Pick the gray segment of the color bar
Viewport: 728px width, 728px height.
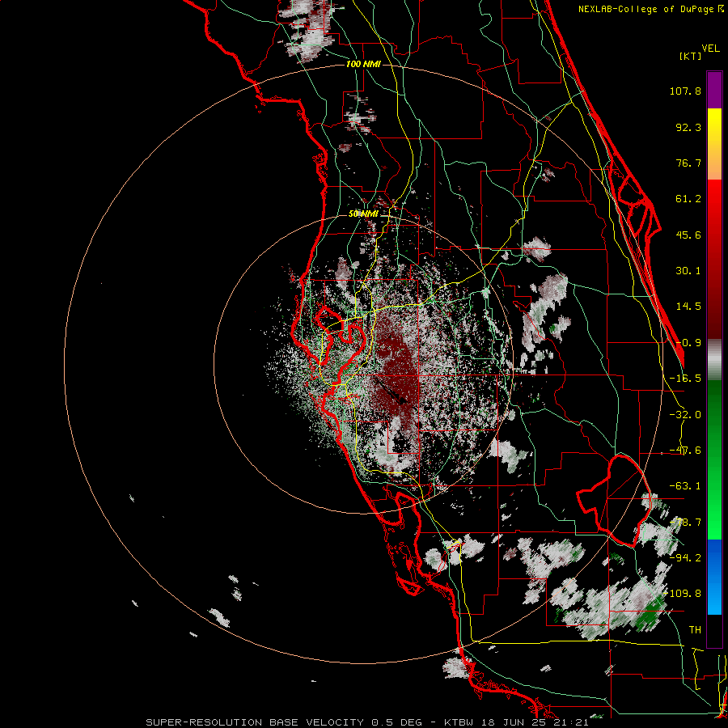coord(714,360)
